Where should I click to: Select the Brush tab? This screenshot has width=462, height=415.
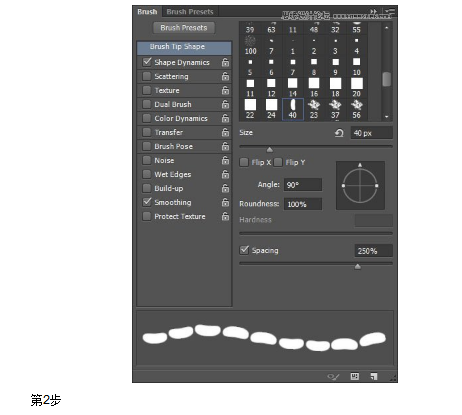[147, 12]
